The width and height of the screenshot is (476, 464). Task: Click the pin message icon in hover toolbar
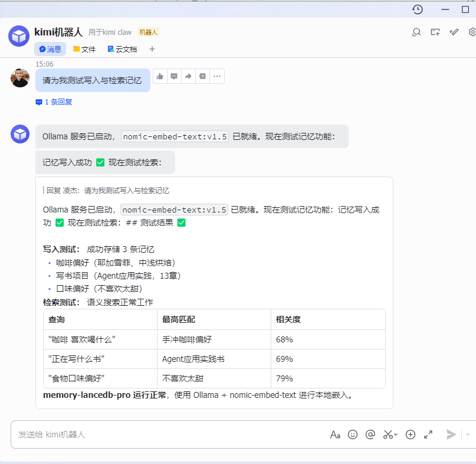point(202,76)
